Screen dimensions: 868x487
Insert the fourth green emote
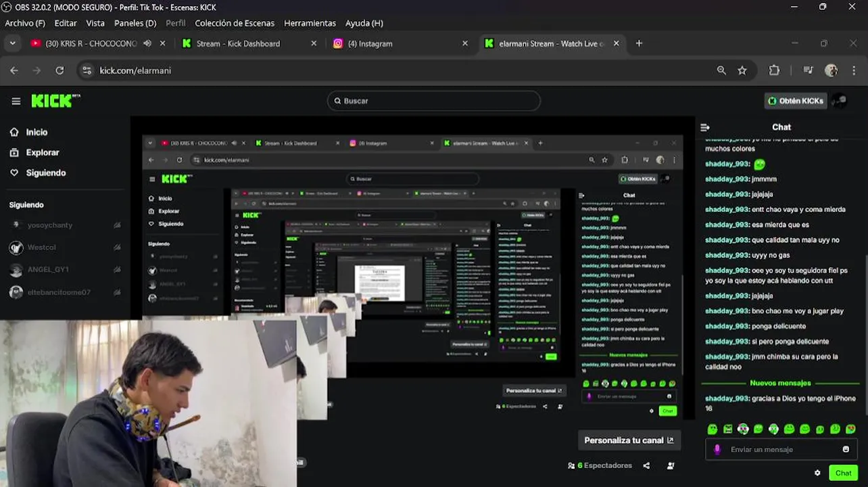coord(758,429)
